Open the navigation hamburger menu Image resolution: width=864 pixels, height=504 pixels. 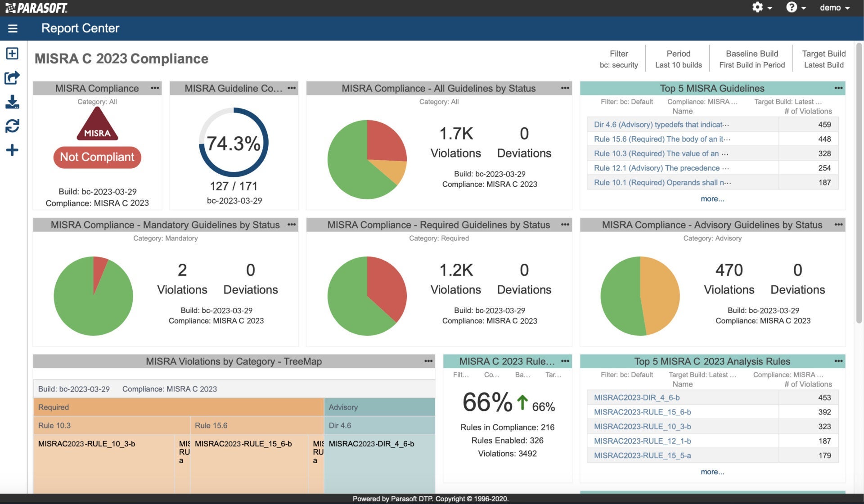pyautogui.click(x=13, y=28)
